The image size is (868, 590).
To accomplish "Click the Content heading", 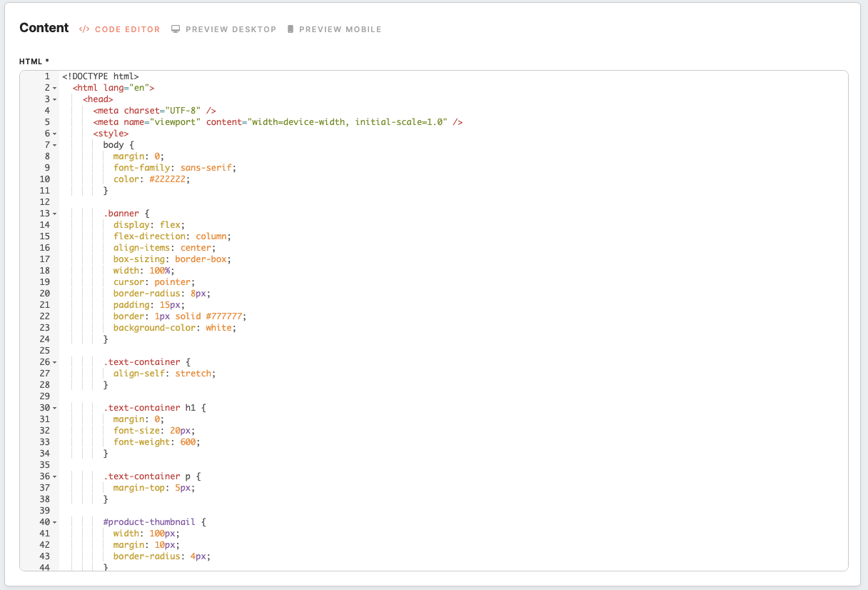I will (44, 28).
